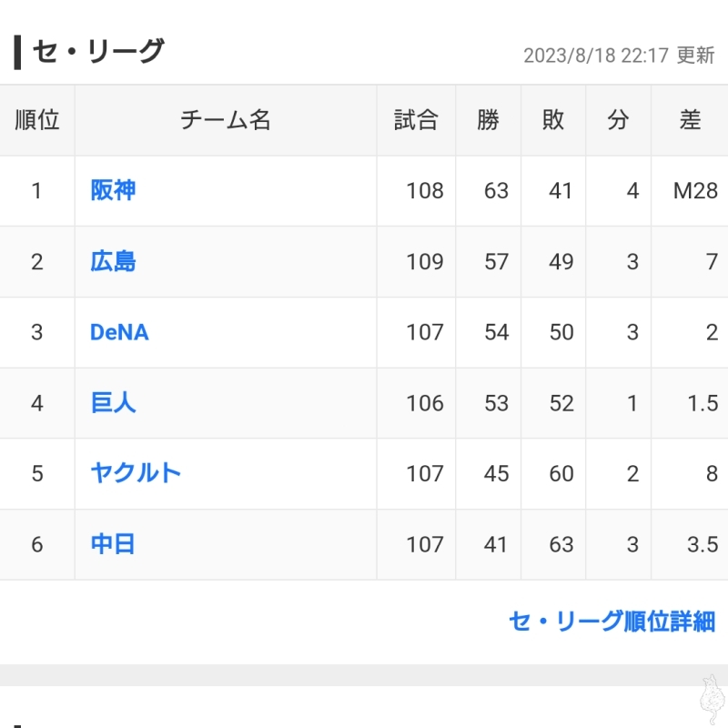Click the 2023/8/18 22:17 更新 timestamp
The height and width of the screenshot is (728, 728).
pyautogui.click(x=619, y=56)
